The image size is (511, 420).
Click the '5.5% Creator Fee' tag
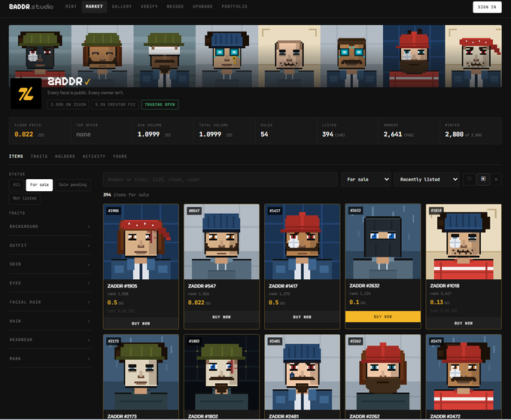point(115,105)
